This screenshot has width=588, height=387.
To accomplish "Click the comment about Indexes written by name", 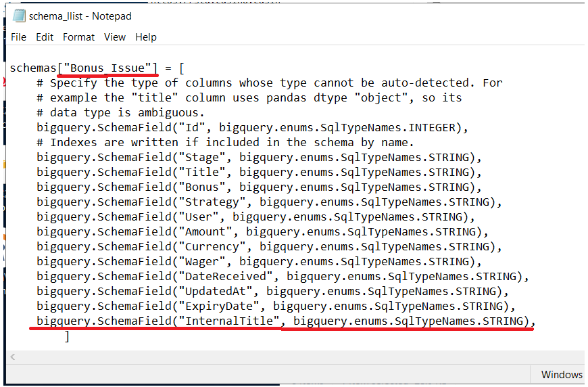I will click(225, 143).
